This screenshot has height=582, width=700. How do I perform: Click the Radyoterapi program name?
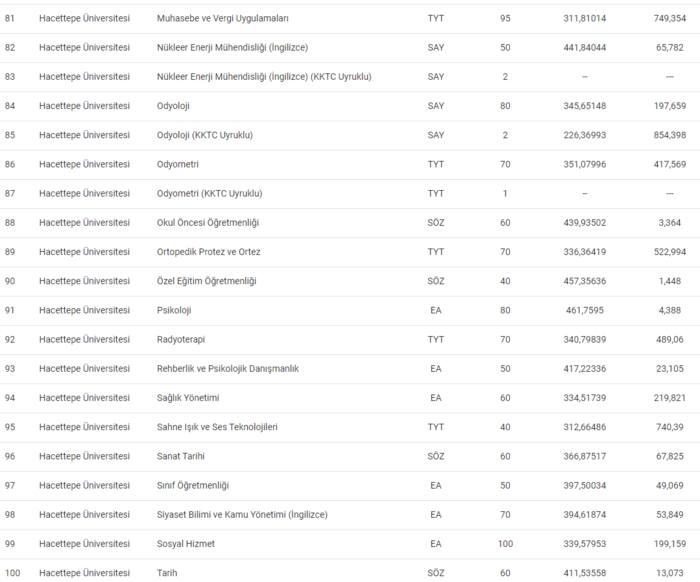(x=180, y=339)
